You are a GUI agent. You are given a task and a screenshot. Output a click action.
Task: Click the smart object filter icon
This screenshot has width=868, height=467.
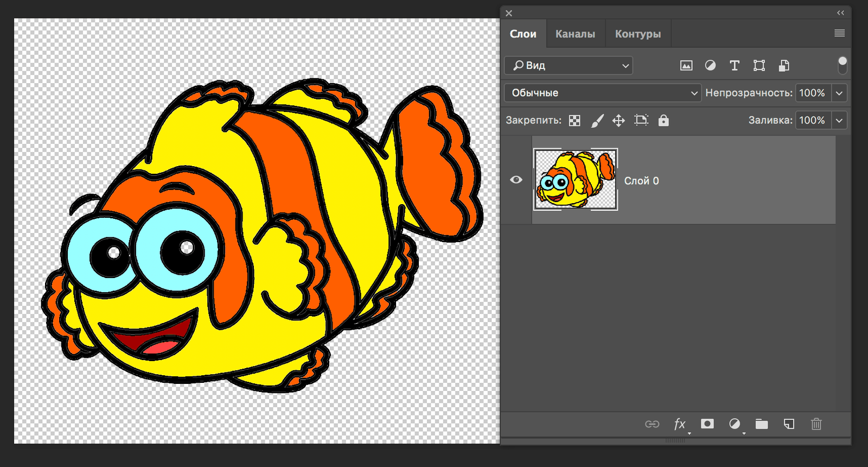784,66
